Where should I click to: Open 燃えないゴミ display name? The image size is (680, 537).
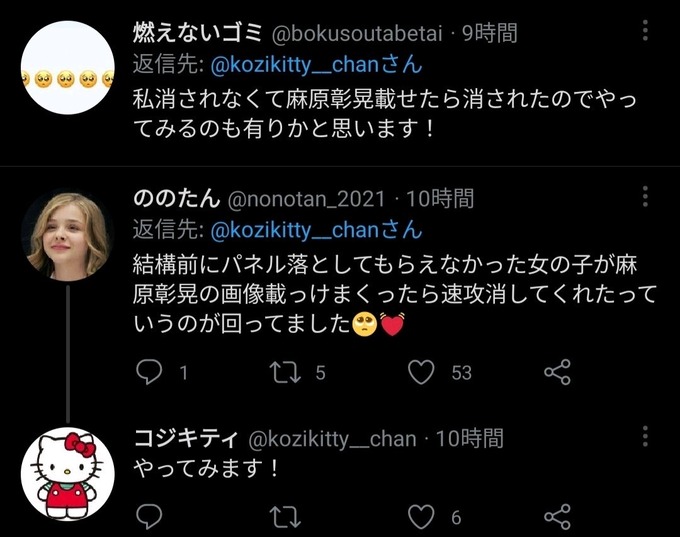click(198, 33)
